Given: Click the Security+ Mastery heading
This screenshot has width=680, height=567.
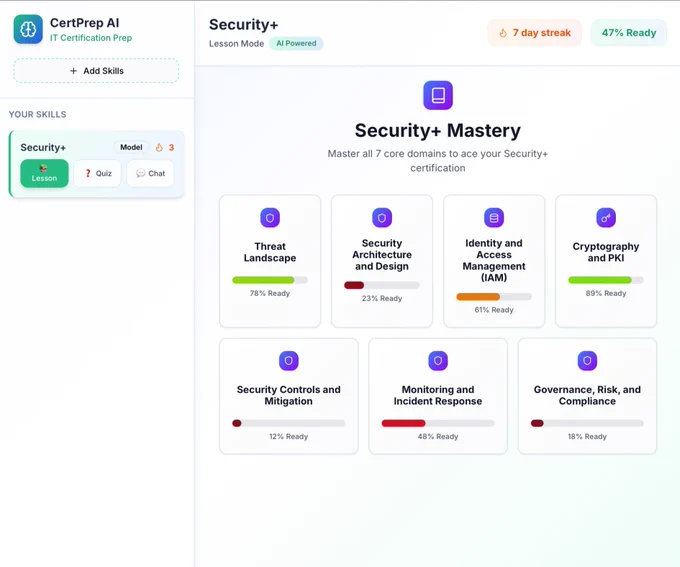Looking at the screenshot, I should pyautogui.click(x=438, y=131).
